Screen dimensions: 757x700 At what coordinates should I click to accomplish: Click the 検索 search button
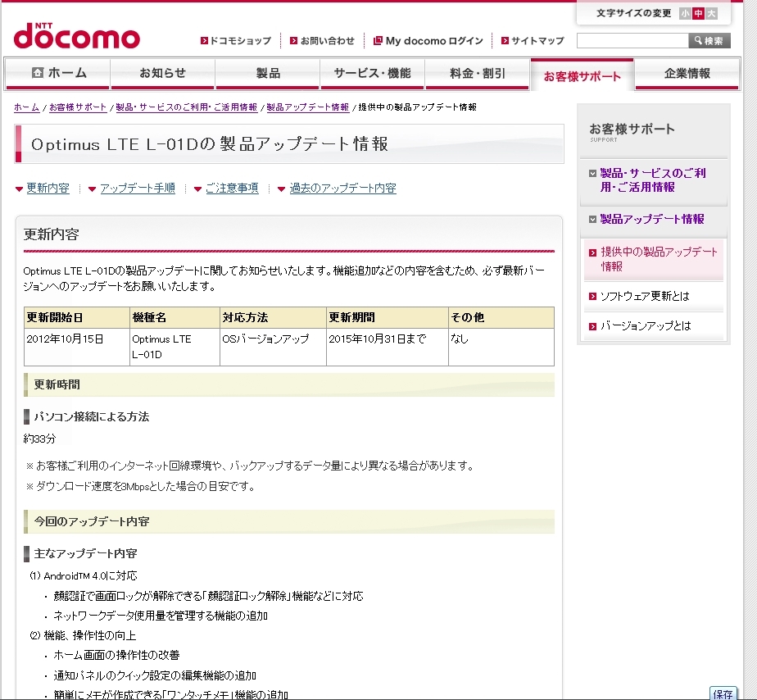point(709,41)
